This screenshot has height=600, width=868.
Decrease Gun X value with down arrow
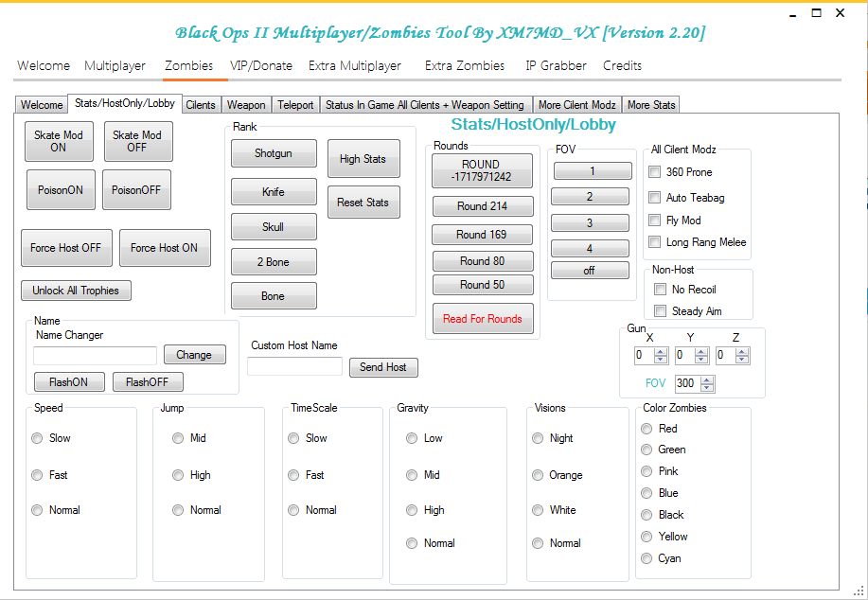pos(661,360)
